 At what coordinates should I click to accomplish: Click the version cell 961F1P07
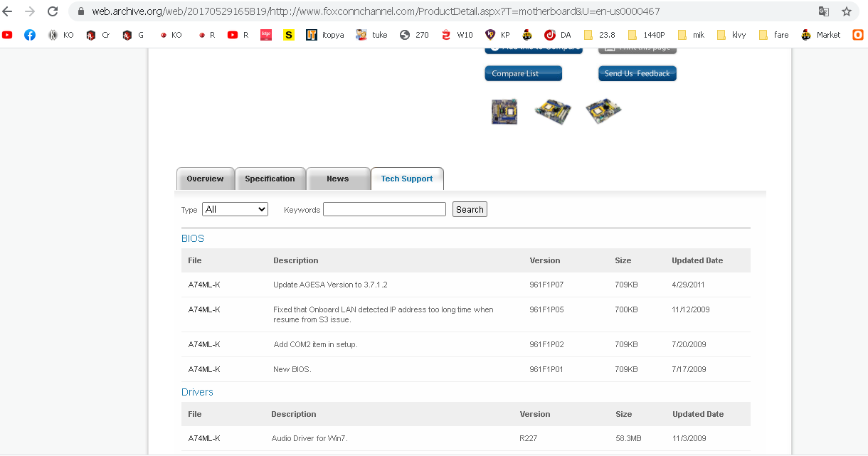546,285
